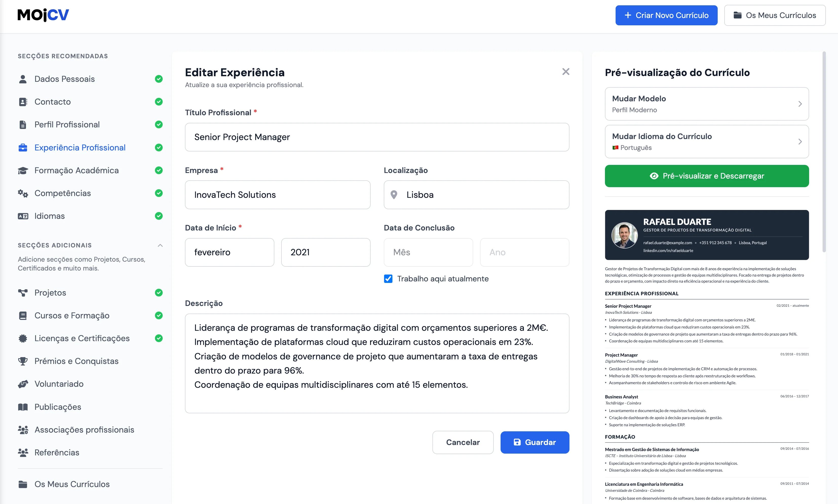Click the location pin in the Localização field
The width and height of the screenshot is (838, 504).
pos(394,195)
